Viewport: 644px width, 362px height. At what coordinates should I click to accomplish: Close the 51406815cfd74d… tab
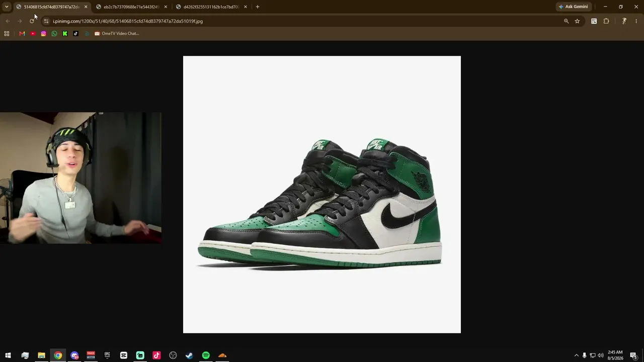coord(86,7)
